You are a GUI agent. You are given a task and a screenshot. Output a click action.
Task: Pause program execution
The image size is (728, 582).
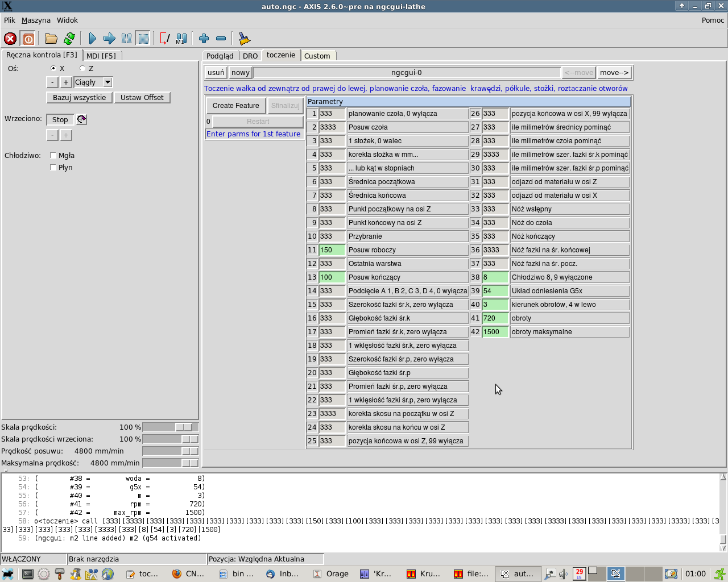126,39
